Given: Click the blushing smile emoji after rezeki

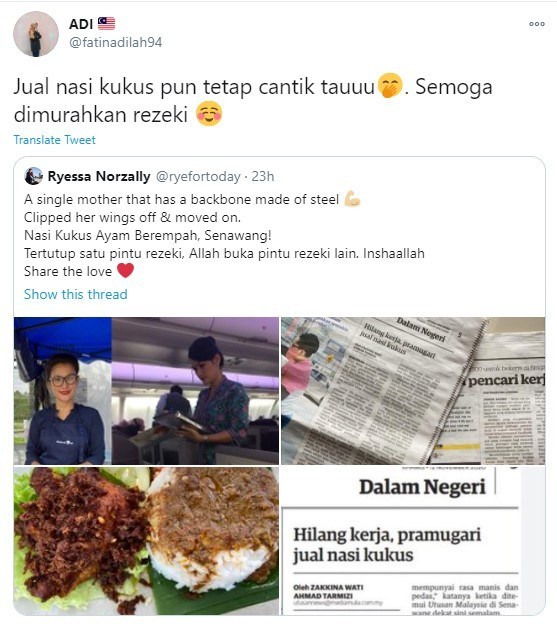Looking at the screenshot, I should tap(209, 114).
